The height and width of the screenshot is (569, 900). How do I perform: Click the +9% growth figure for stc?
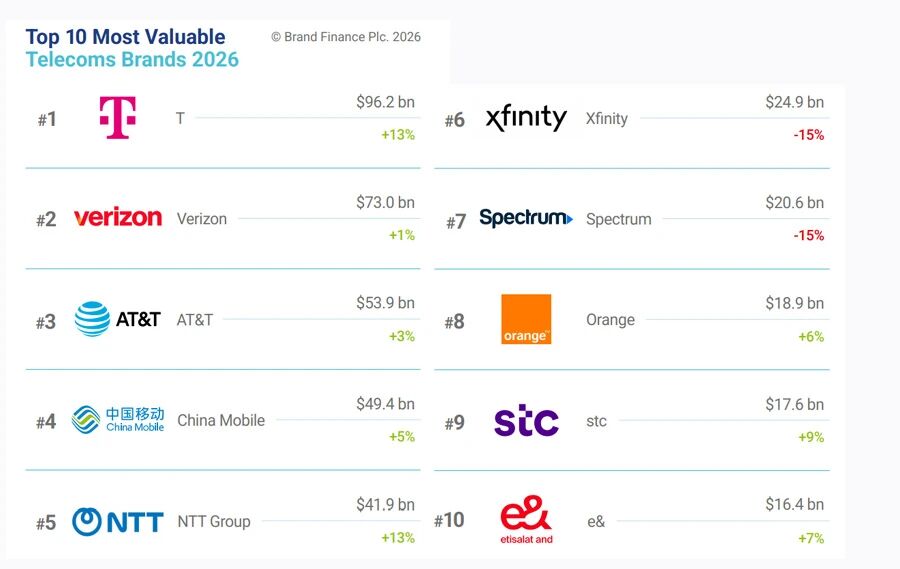click(810, 437)
